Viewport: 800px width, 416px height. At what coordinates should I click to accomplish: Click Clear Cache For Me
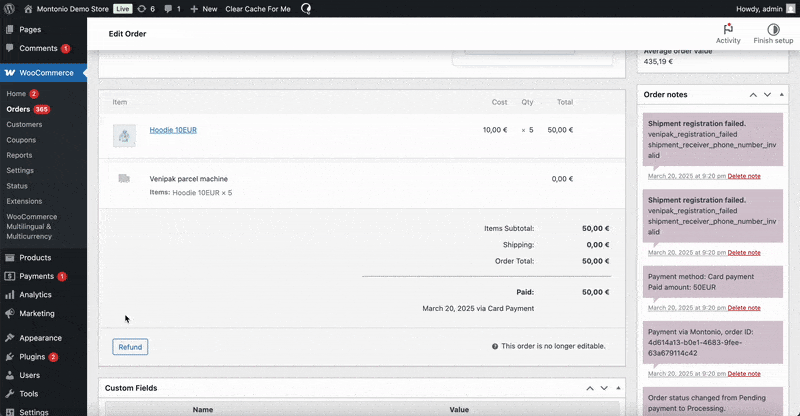coord(258,9)
